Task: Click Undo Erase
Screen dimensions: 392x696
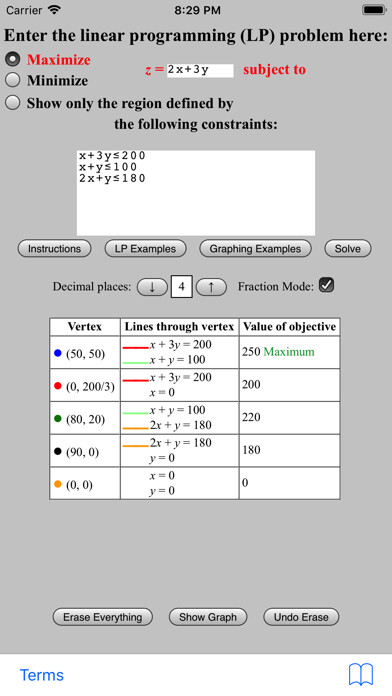Action: tap(301, 617)
